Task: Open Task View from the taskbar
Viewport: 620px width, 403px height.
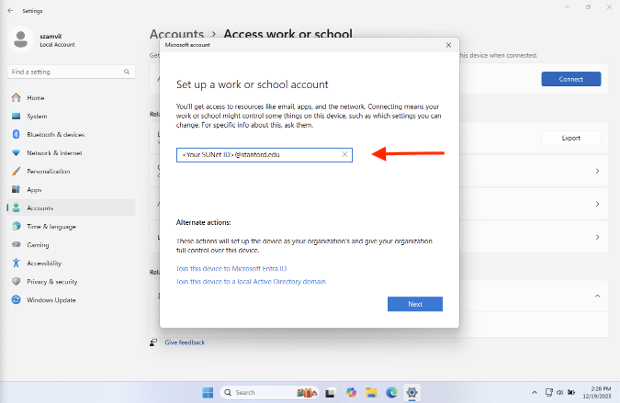Action: point(330,392)
